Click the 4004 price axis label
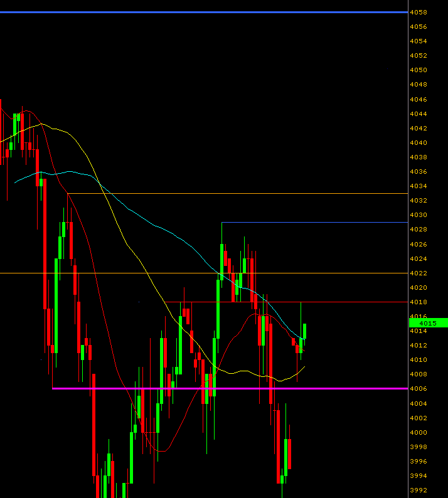Image resolution: width=448 pixels, height=498 pixels. point(419,404)
